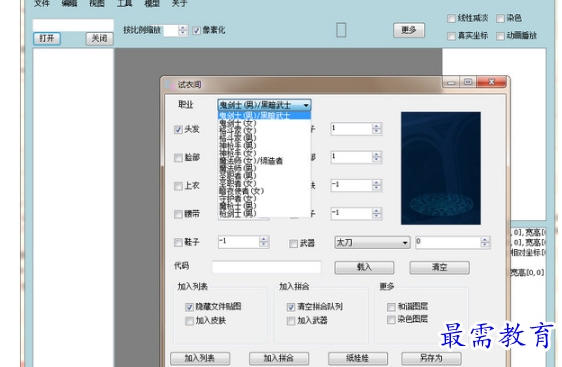
Task: Enable the 武器 checkbox
Action: point(294,244)
